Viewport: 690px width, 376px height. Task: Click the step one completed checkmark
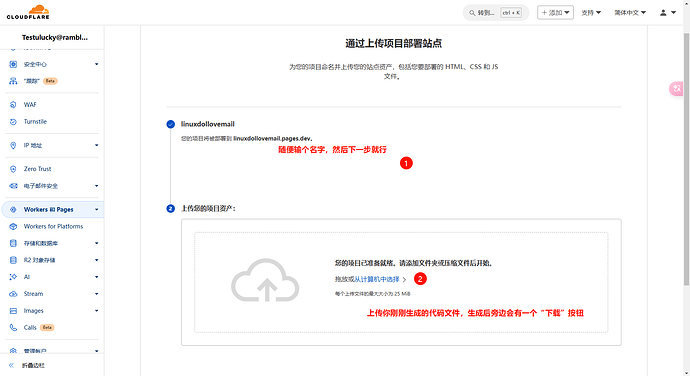pyautogui.click(x=171, y=124)
